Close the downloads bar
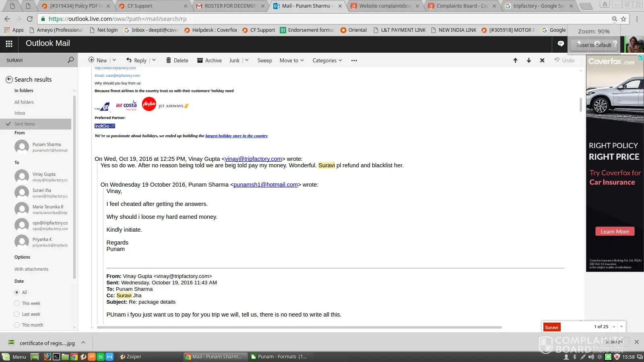Screen dimensions: 644x362 tap(636, 342)
